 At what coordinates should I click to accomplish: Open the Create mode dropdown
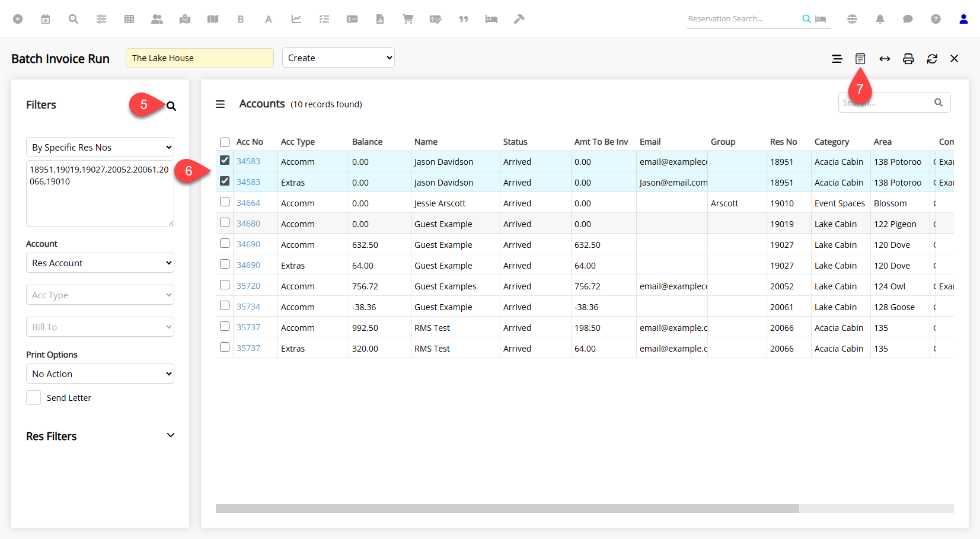[339, 58]
